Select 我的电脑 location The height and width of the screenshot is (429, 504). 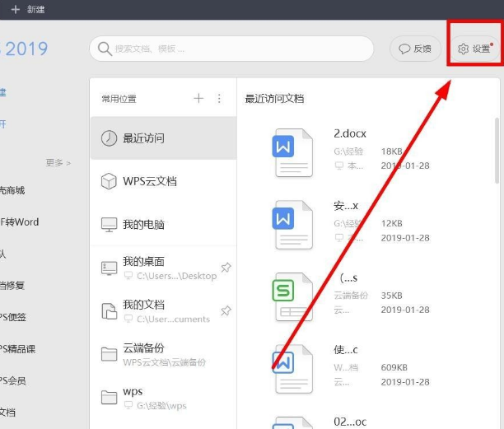(x=164, y=224)
